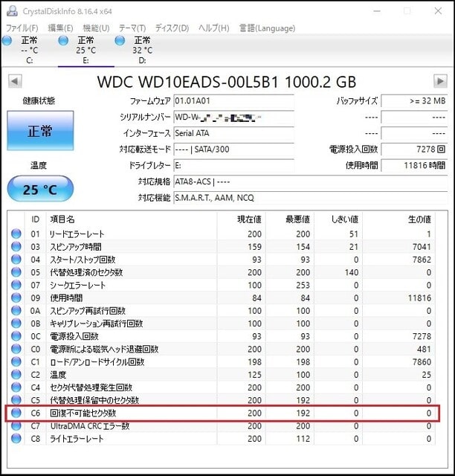
Task: Click status orb for attribute C1 ロード/アンロードサイクル回数
Action: click(16, 361)
